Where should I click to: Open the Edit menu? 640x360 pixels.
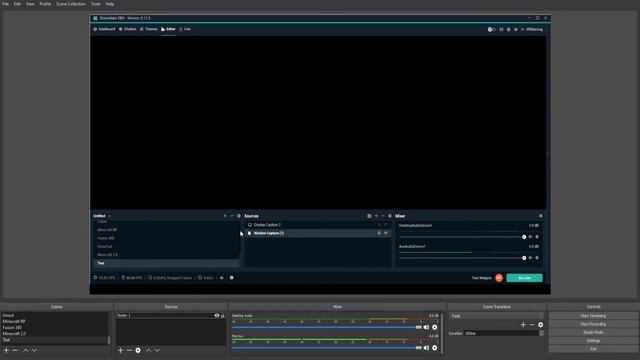click(x=17, y=4)
